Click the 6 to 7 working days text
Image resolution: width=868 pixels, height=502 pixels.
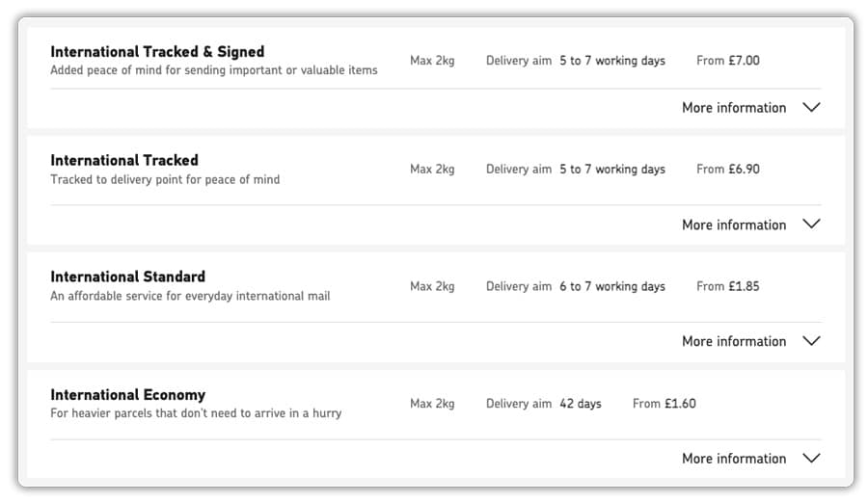tap(612, 286)
